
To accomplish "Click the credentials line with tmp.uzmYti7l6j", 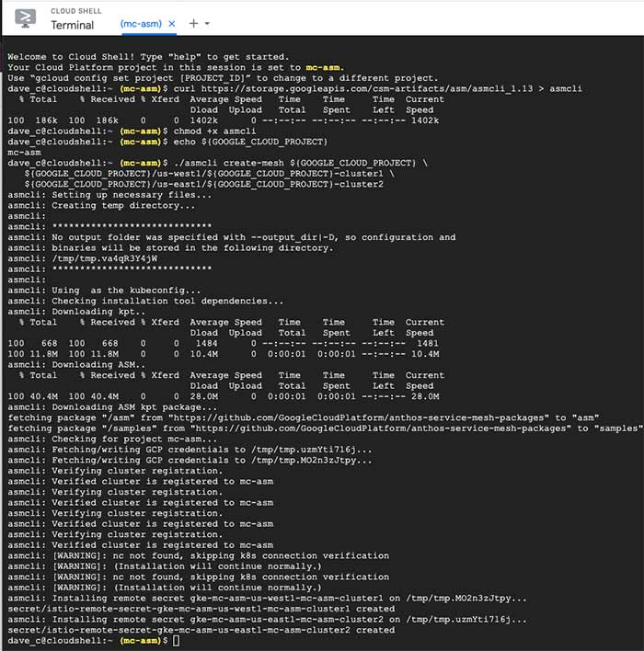I will tap(190, 450).
